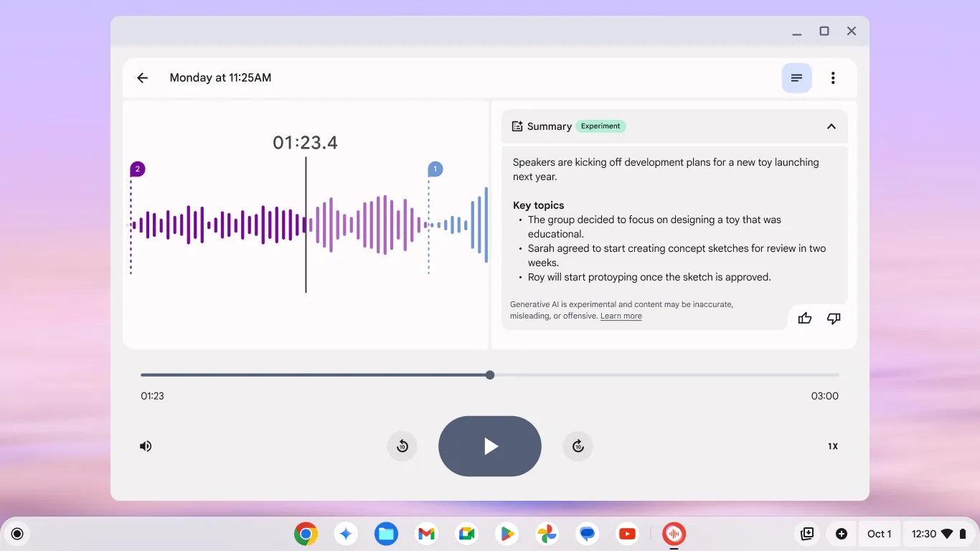Collapse the Summary section

tap(831, 126)
